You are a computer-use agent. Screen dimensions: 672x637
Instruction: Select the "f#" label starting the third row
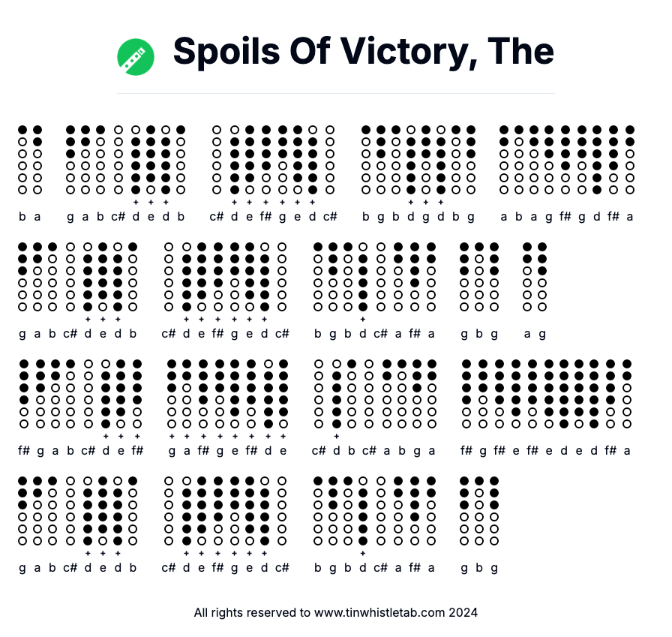point(24,451)
